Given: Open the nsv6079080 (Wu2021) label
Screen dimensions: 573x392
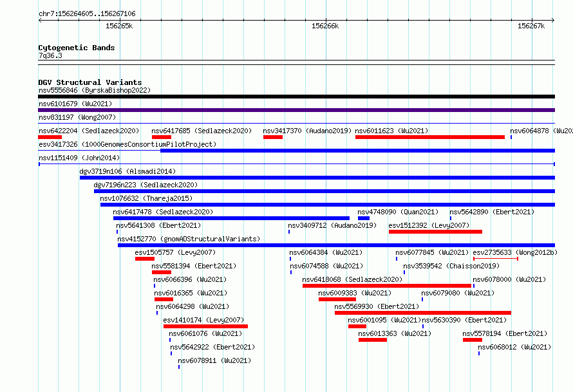Looking at the screenshot, I should pyautogui.click(x=458, y=293).
